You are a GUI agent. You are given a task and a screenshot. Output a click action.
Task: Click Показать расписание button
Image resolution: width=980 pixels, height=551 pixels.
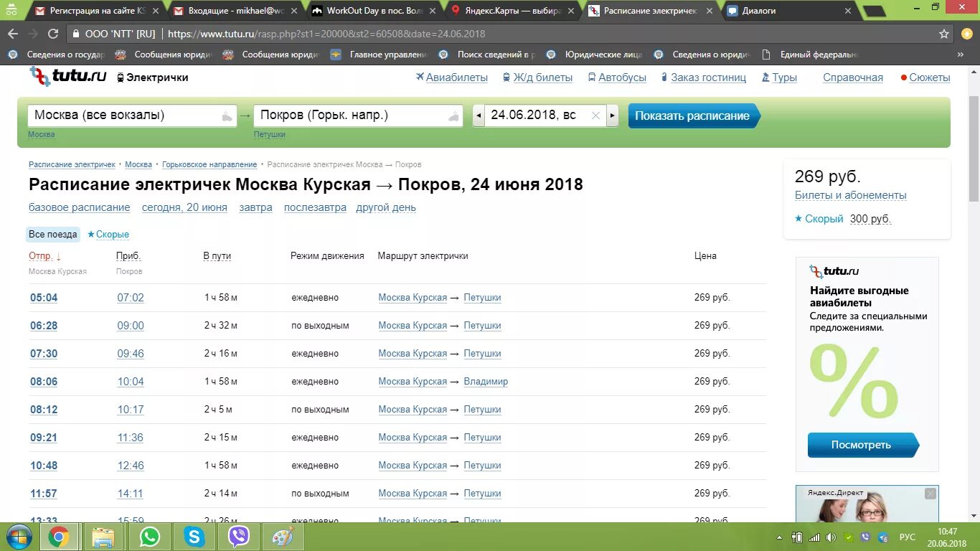click(x=693, y=116)
